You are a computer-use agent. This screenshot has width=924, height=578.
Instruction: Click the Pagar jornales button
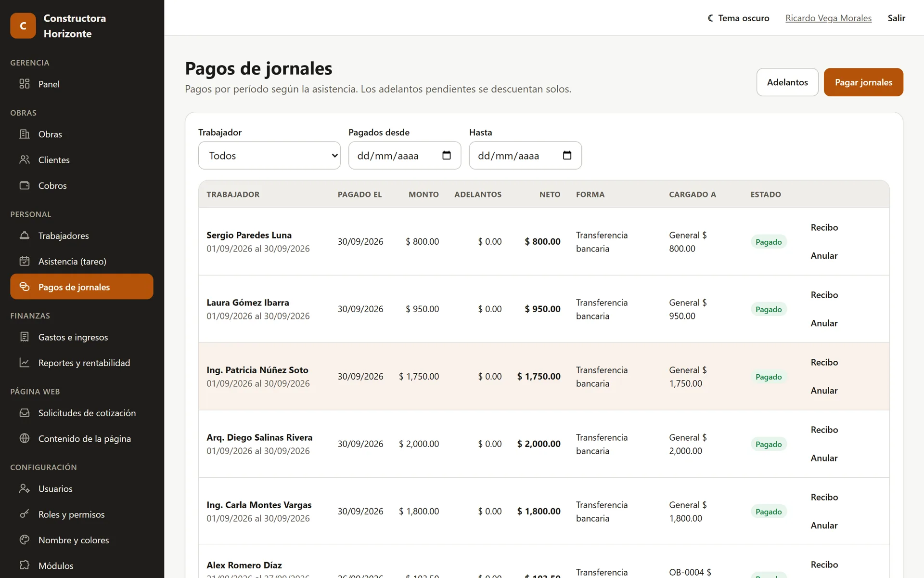tap(863, 82)
